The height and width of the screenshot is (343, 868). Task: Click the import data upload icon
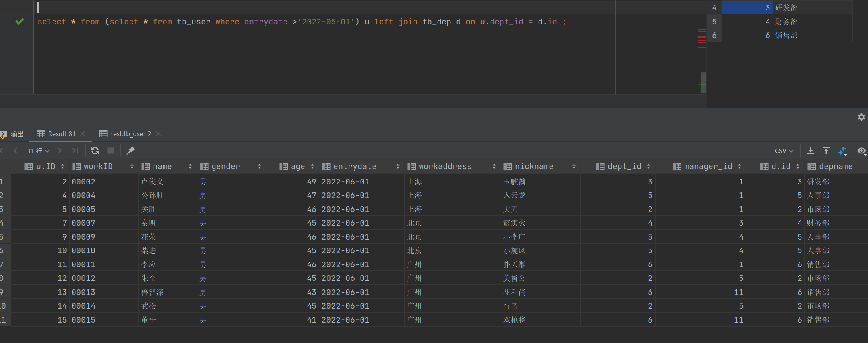[826, 151]
